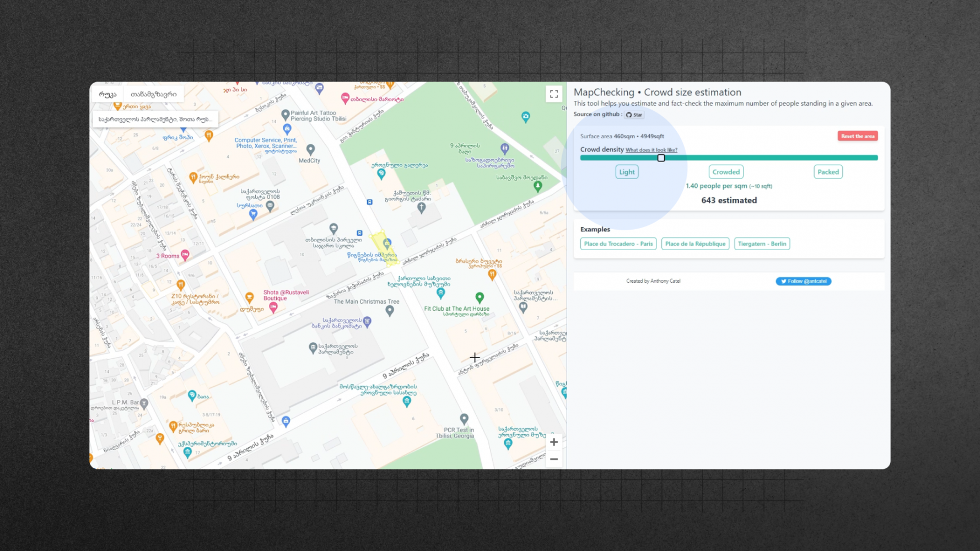Click the GitHub Star button
This screenshot has height=551, width=980.
click(x=634, y=115)
